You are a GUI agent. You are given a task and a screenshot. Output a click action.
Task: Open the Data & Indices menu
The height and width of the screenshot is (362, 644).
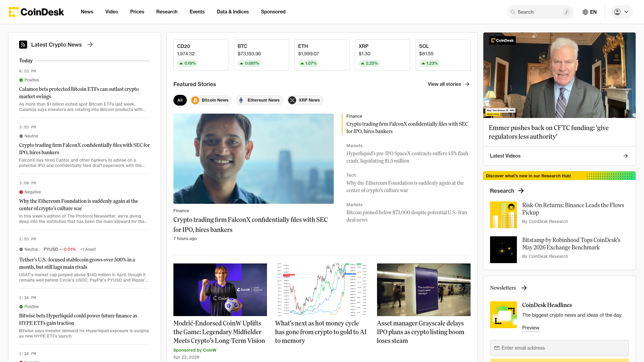233,12
